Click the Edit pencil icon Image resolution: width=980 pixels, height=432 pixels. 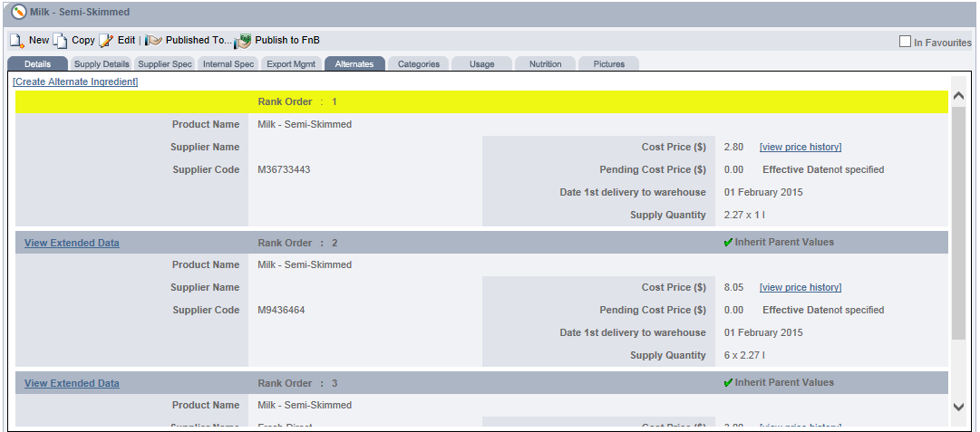tap(106, 41)
